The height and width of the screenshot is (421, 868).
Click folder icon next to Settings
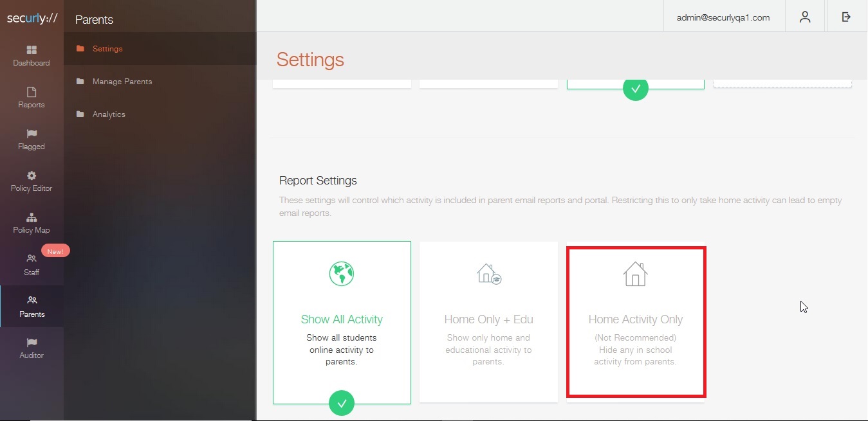80,49
